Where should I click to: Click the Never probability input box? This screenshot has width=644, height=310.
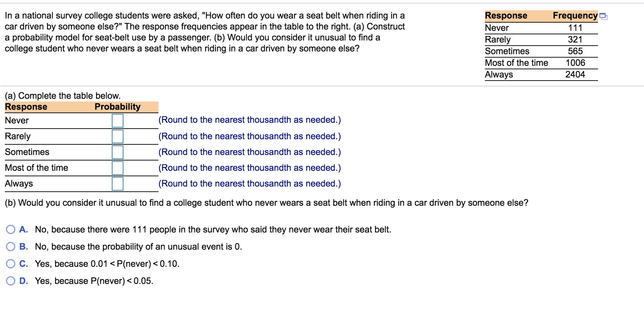117,120
